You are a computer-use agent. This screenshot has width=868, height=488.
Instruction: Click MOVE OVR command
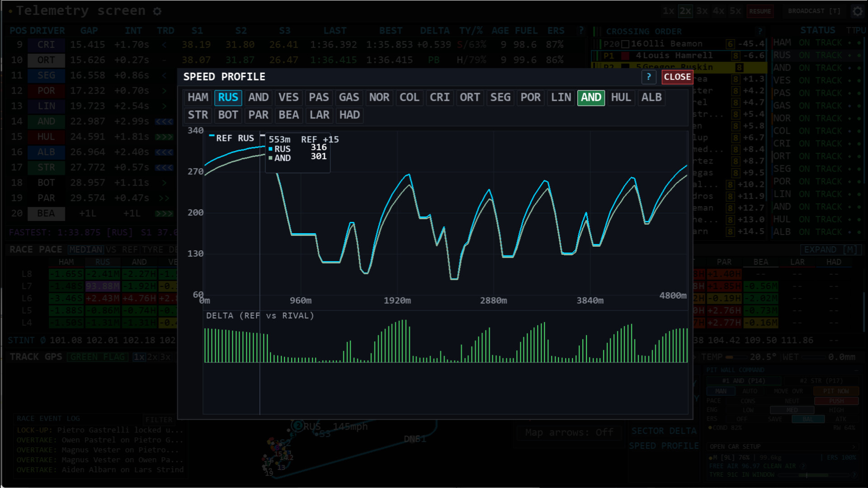[788, 391]
